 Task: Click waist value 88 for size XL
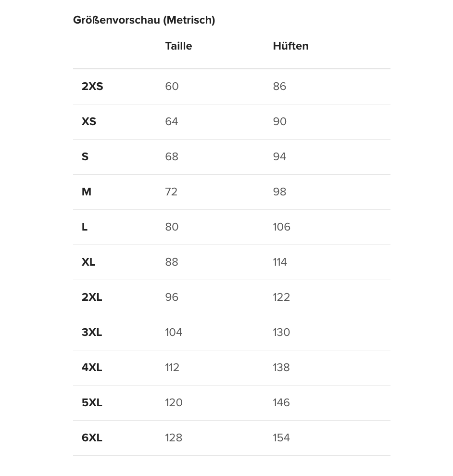172,262
